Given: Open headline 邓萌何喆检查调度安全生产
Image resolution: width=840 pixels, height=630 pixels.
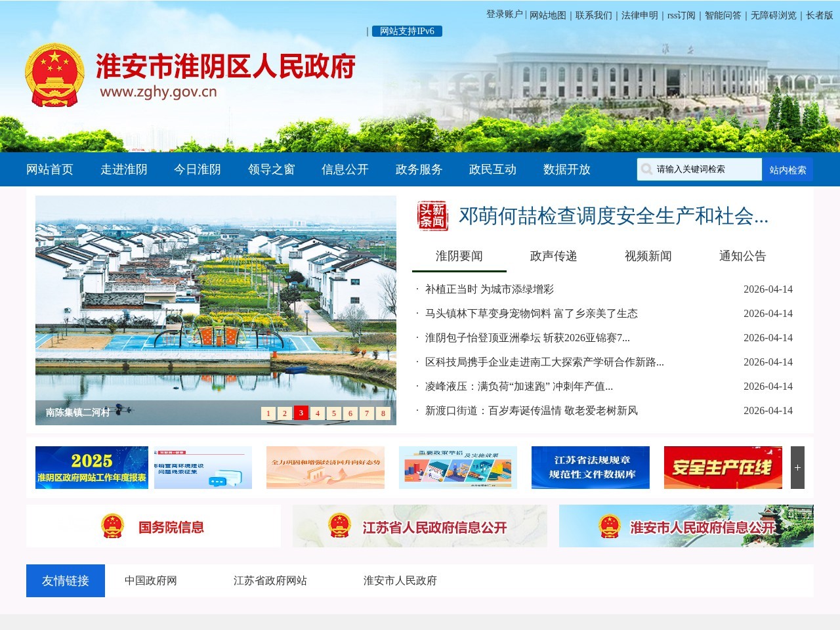Looking at the screenshot, I should click(614, 216).
